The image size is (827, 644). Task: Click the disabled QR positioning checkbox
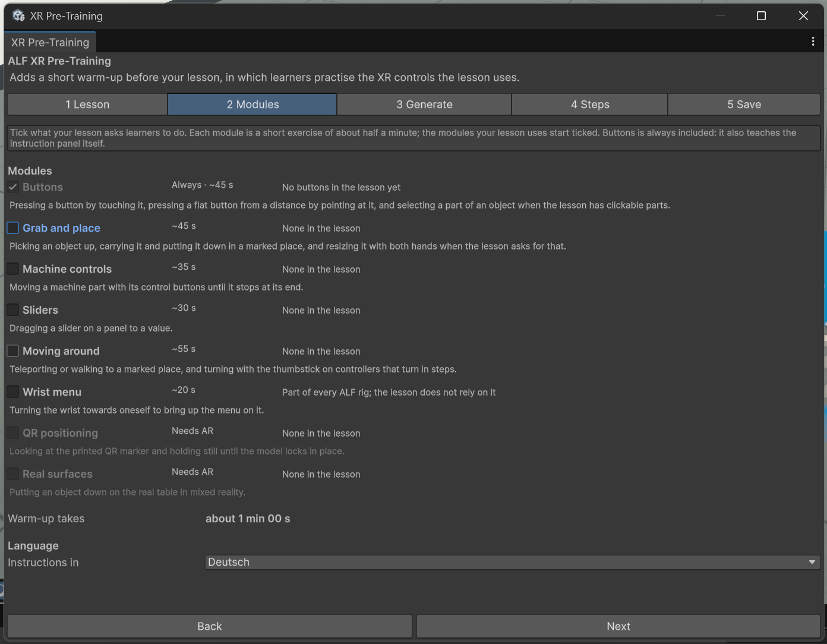[x=12, y=433]
